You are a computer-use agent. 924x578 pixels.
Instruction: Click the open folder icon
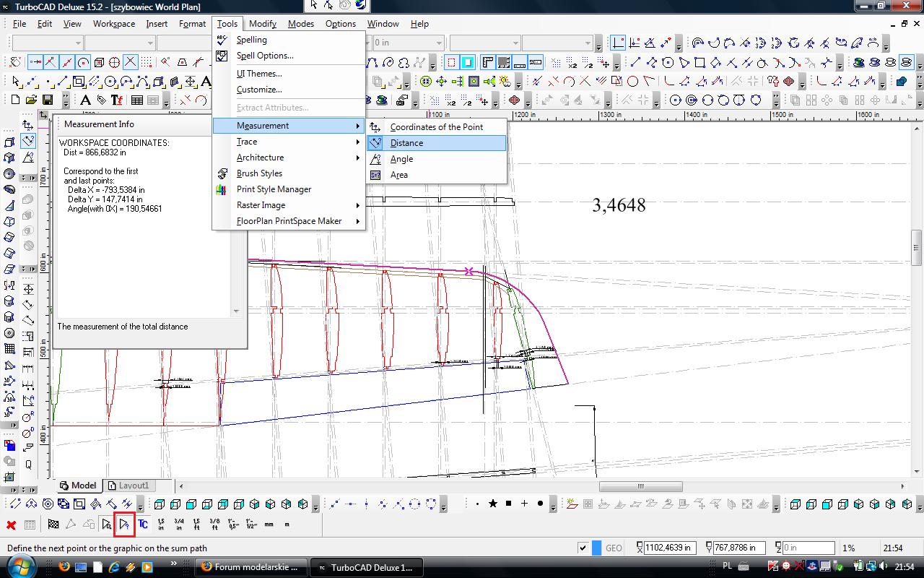31,100
